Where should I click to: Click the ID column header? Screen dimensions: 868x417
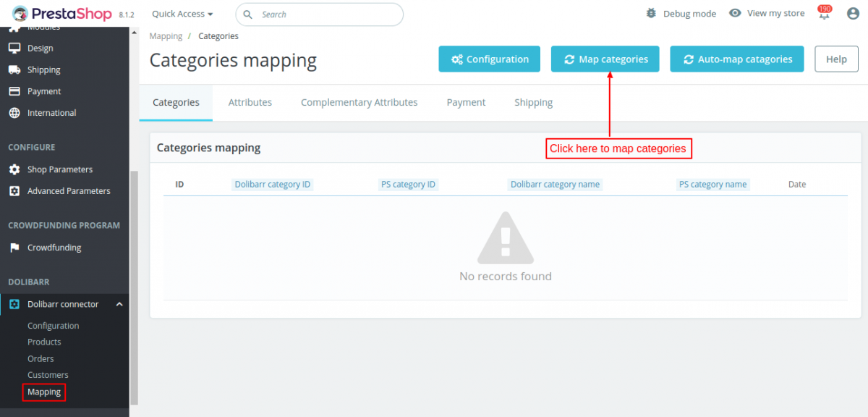tap(179, 185)
